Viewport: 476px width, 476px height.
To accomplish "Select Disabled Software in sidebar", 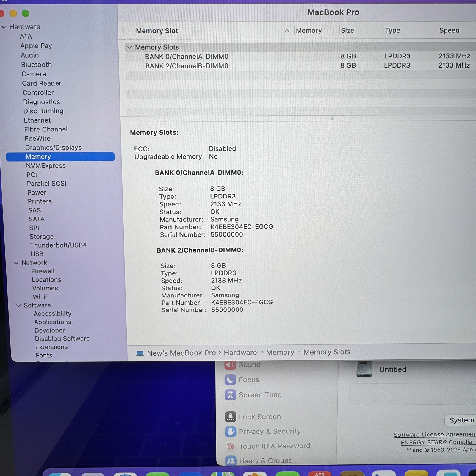I will (x=62, y=339).
